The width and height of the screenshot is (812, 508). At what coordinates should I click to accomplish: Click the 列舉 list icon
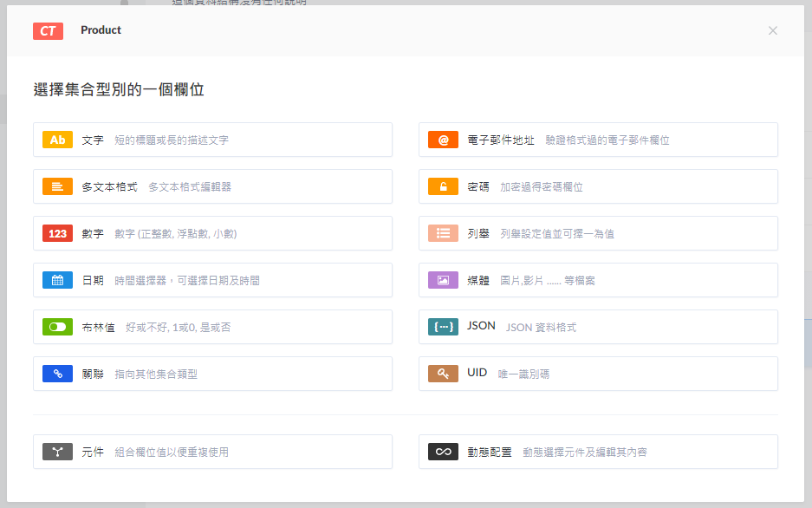coord(443,233)
